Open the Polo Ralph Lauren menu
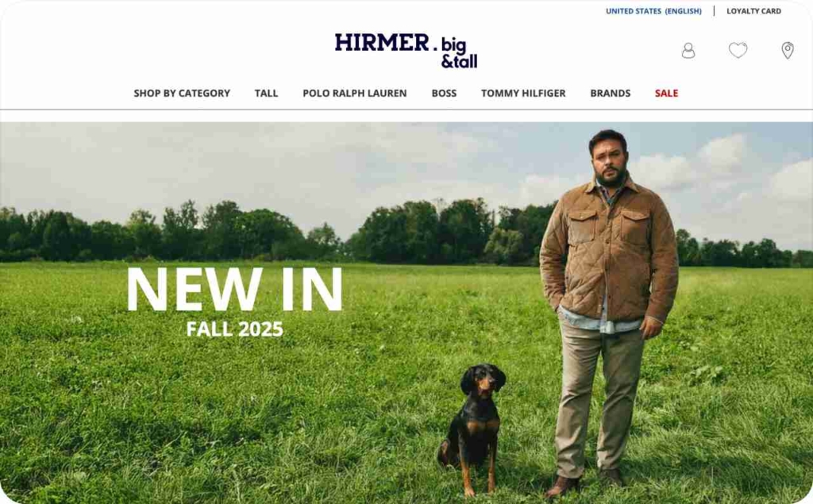813x504 pixels. click(x=355, y=94)
